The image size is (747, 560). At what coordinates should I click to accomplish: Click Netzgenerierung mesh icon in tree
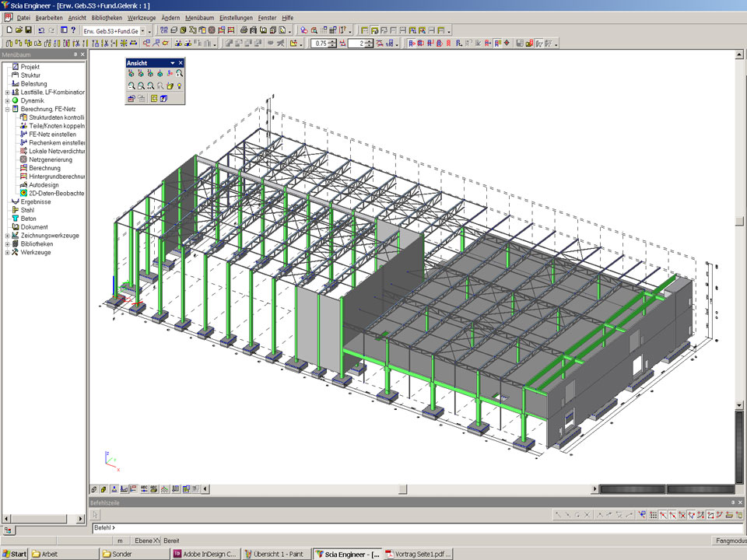pos(23,159)
